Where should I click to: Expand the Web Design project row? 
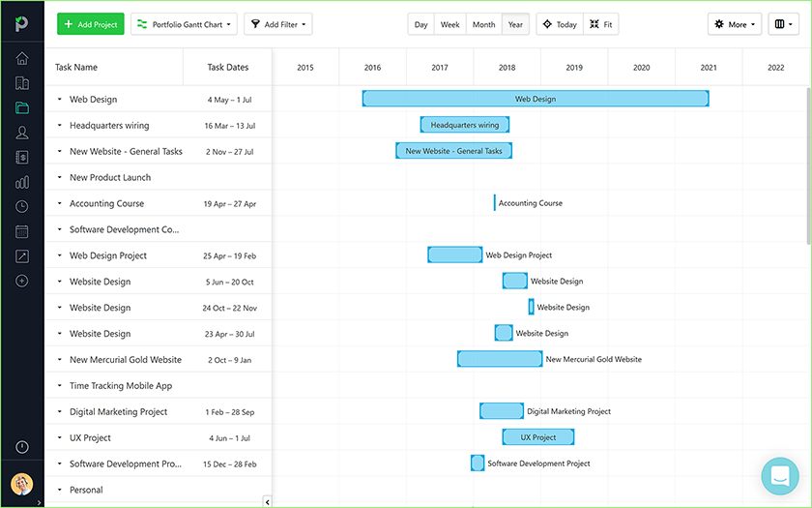pyautogui.click(x=60, y=99)
